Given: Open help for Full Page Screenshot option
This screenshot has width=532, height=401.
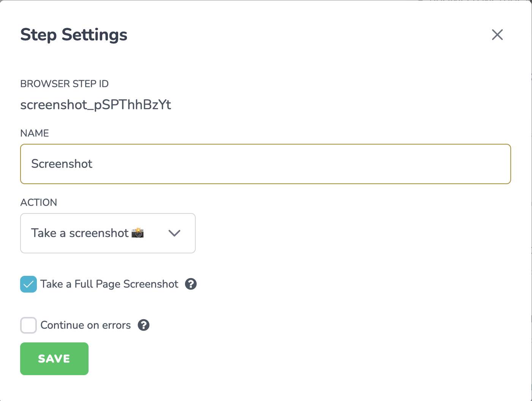Looking at the screenshot, I should pos(191,284).
